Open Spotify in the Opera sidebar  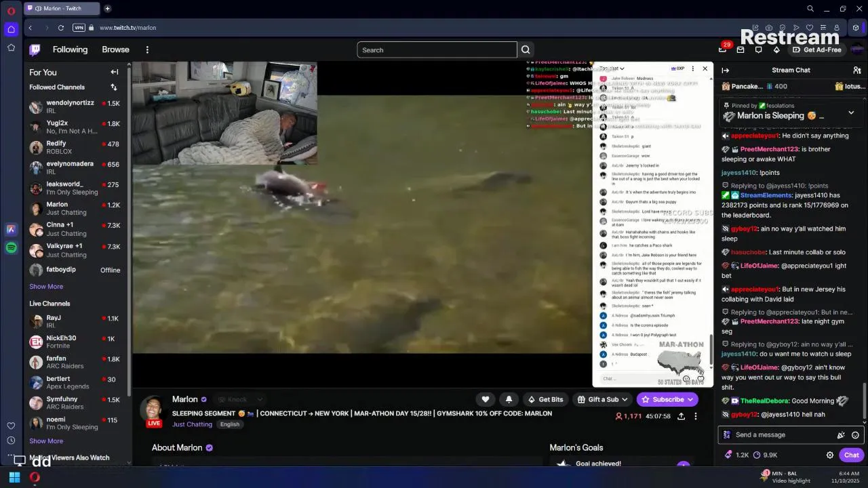[x=11, y=248]
